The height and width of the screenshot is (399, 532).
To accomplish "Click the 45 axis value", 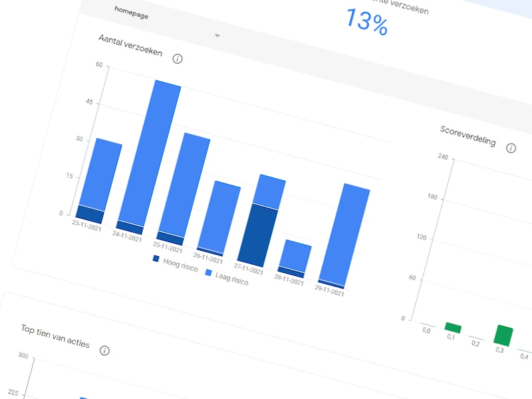I will coord(89,102).
